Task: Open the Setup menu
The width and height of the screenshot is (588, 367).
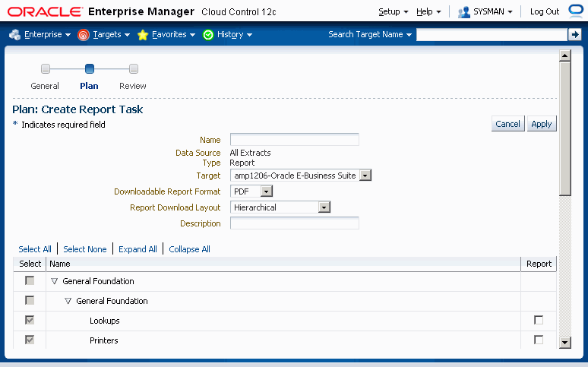Action: pos(393,11)
